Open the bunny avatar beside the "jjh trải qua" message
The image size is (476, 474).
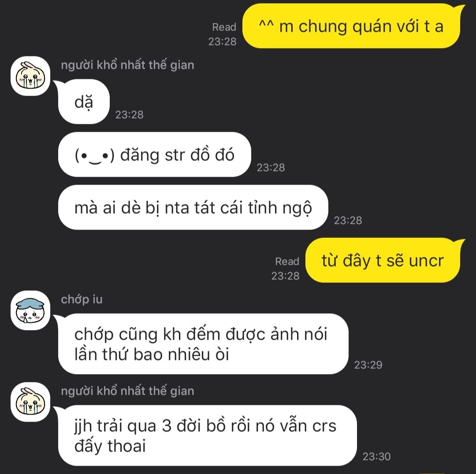click(x=30, y=402)
